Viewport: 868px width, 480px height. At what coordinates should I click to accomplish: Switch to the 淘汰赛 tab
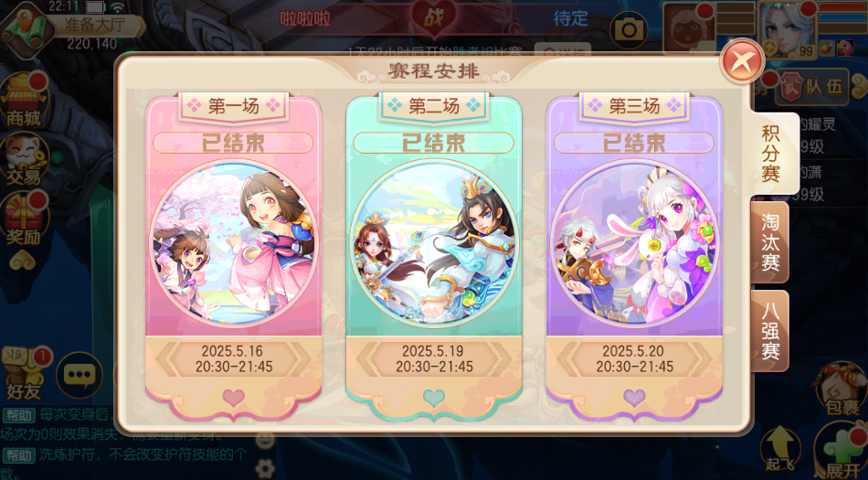tap(770, 242)
